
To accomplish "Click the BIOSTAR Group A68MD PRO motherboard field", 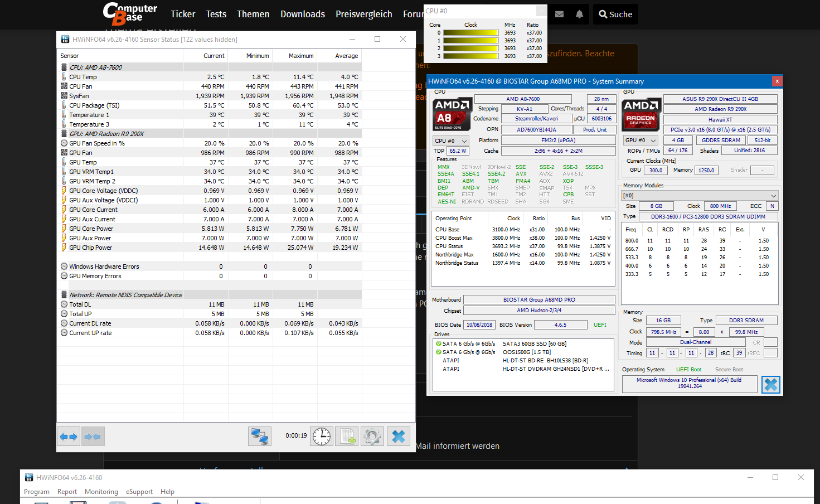I will [x=539, y=300].
